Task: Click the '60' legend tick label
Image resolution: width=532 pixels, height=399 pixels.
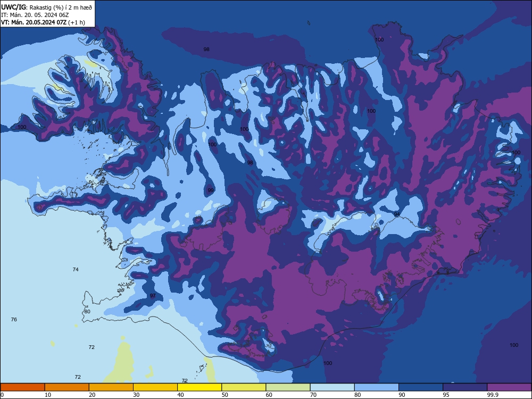Action: (269, 395)
